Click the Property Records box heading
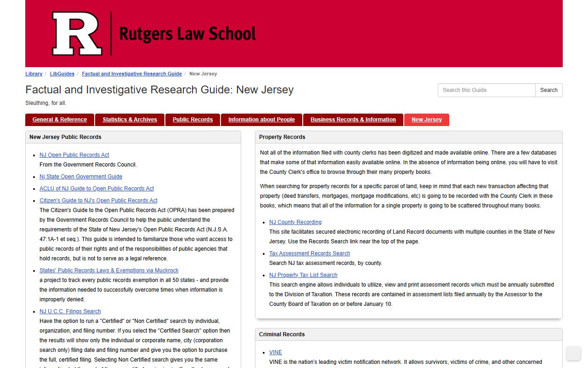Screen dimensions: 588x368 (x=282, y=137)
